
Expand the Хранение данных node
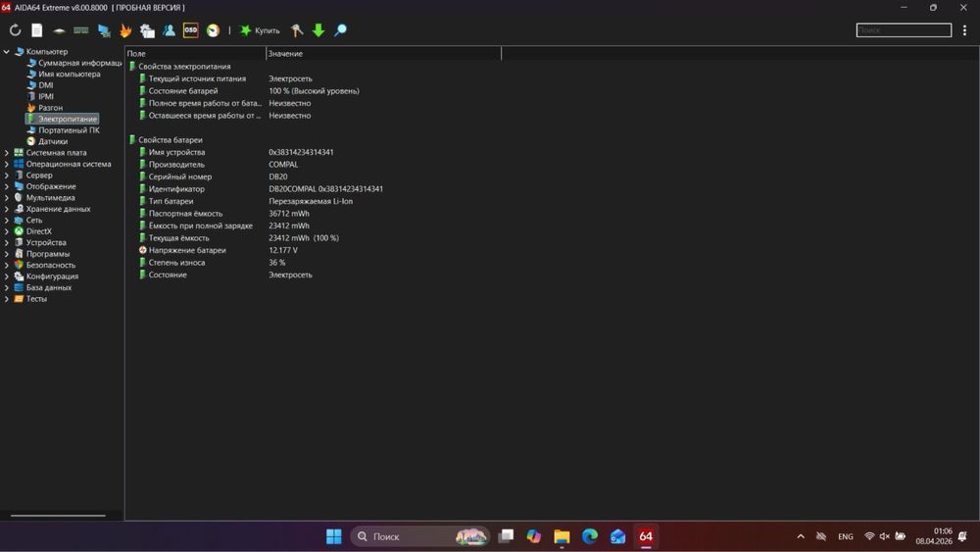(7, 209)
